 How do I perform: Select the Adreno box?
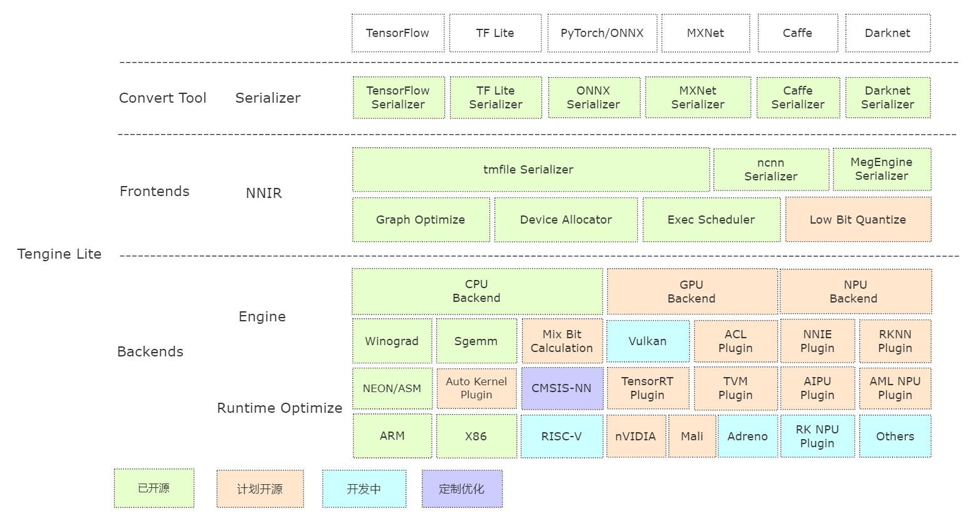click(x=747, y=436)
